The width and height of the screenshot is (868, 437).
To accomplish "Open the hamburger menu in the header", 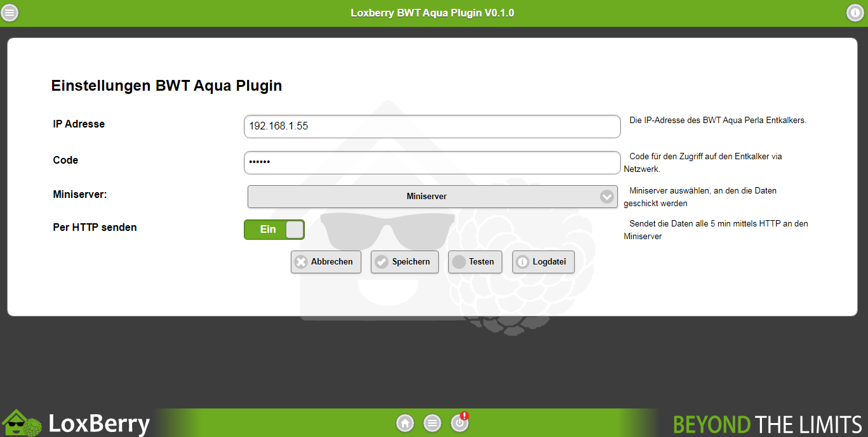I will coord(10,13).
